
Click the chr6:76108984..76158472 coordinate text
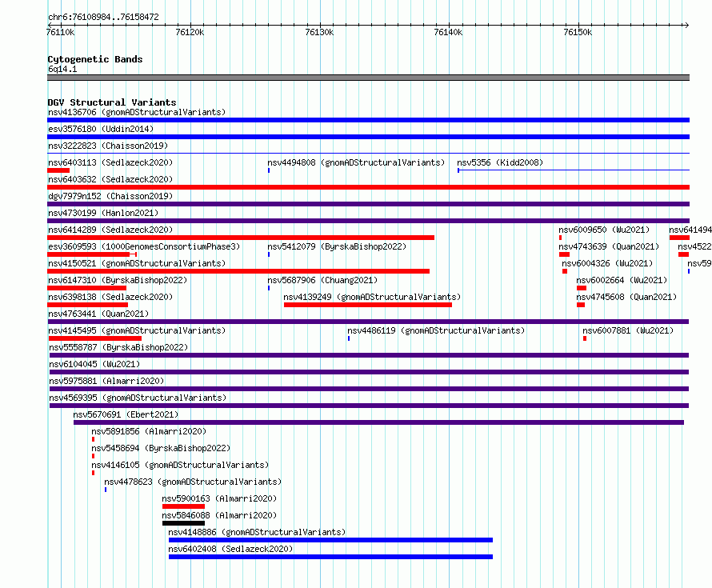click(103, 18)
